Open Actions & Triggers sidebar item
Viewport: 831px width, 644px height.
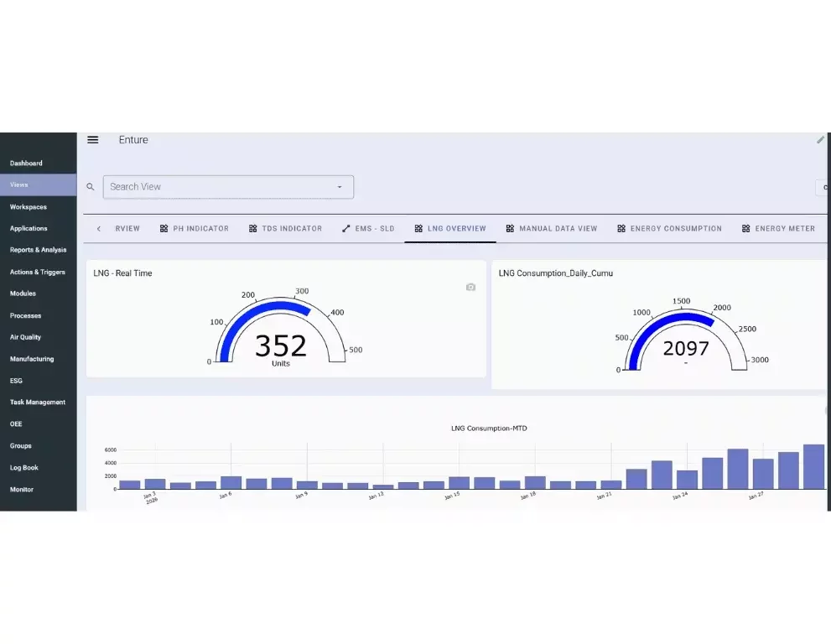point(38,272)
